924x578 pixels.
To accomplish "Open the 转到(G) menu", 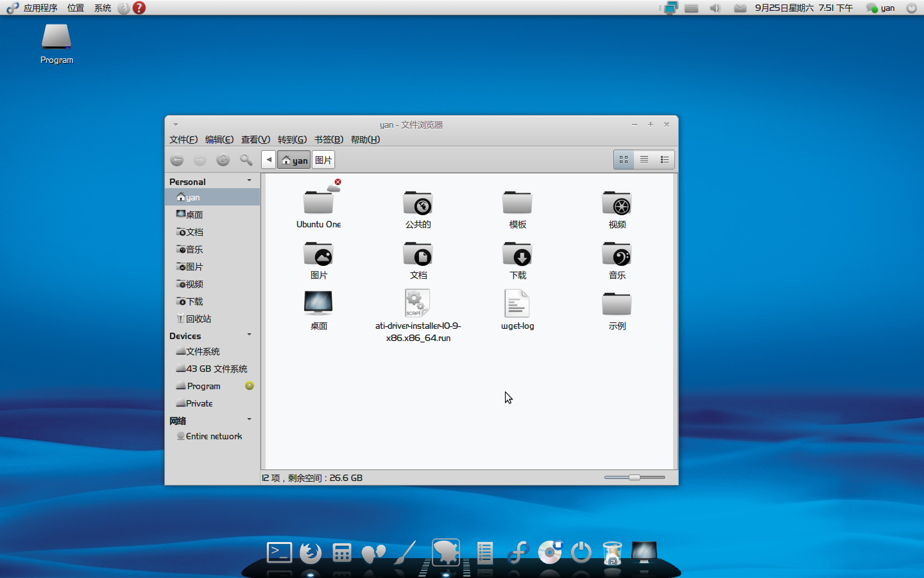I will [x=292, y=139].
